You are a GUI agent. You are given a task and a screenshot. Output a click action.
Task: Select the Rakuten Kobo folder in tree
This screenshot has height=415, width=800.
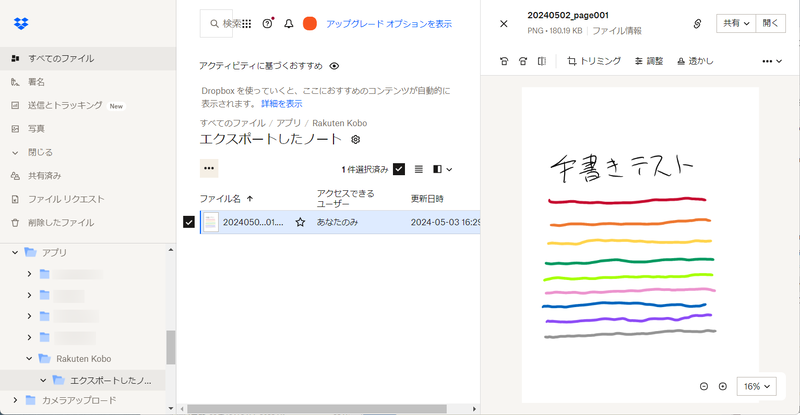[x=83, y=359]
